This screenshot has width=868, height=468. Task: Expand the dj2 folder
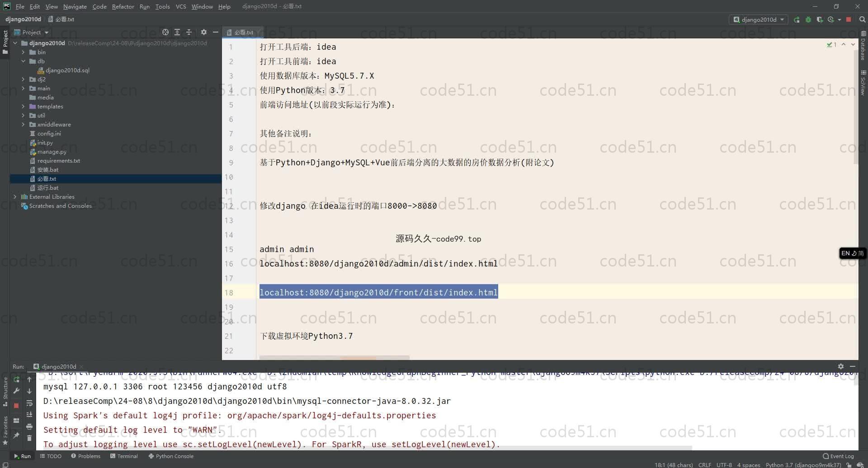[23, 80]
